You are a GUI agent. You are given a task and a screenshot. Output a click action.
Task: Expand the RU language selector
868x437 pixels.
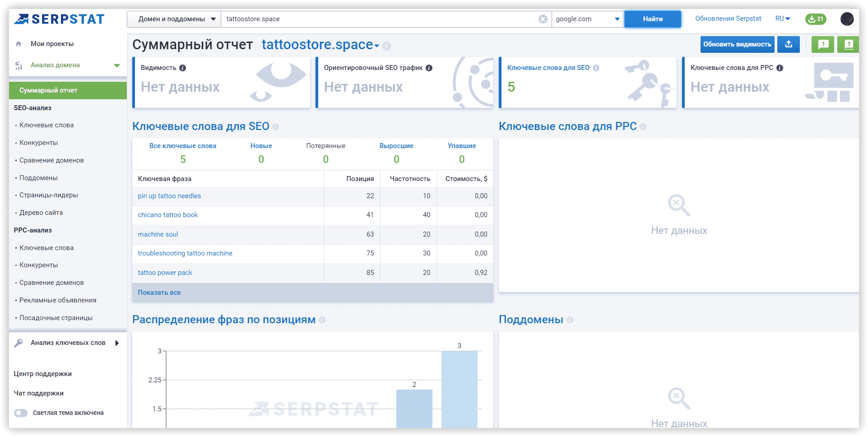[x=783, y=19]
